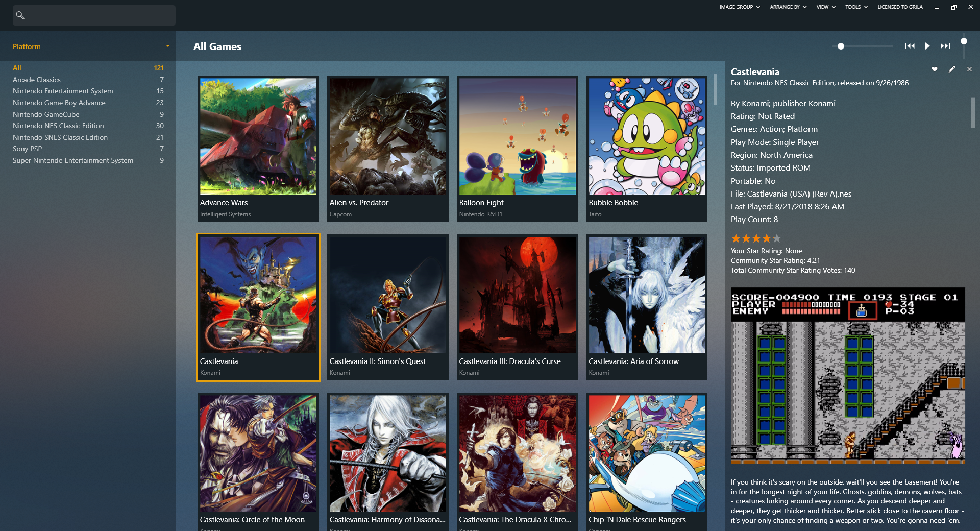
Task: Select Castlevania III: Dracula's Curse cover
Action: 518,295
